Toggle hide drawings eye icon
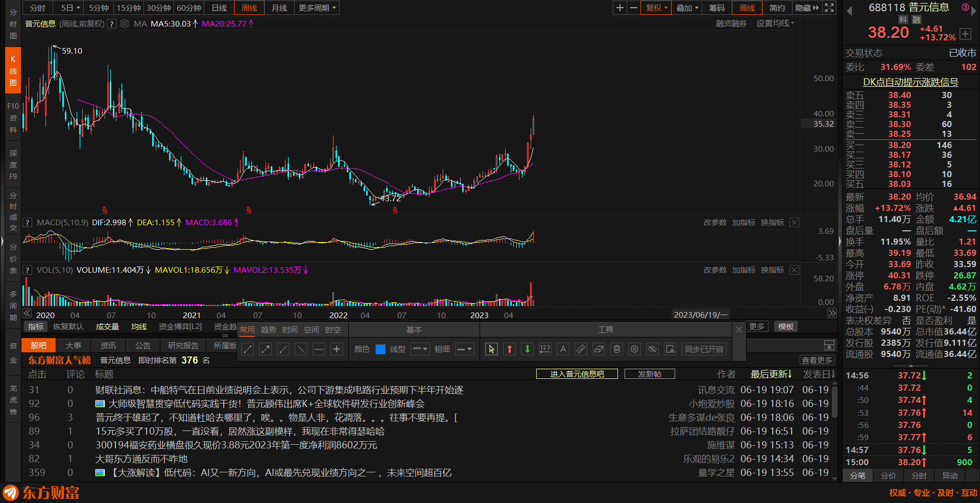 (x=652, y=349)
